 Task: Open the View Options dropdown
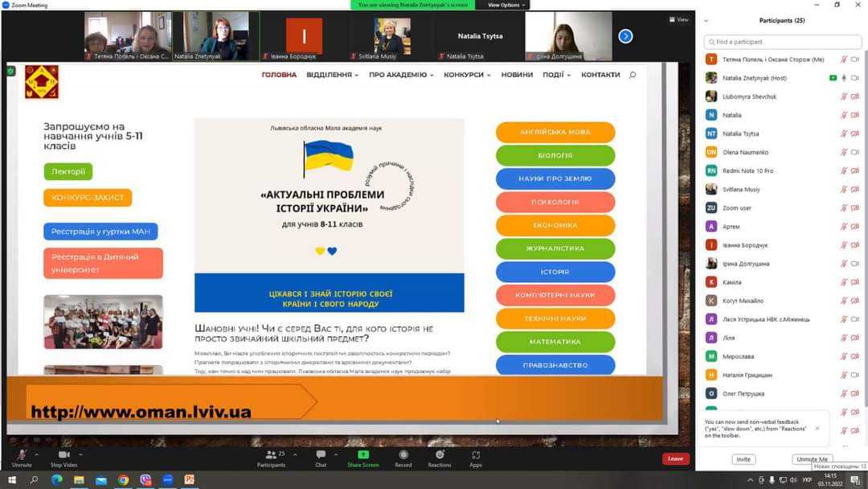click(x=507, y=5)
